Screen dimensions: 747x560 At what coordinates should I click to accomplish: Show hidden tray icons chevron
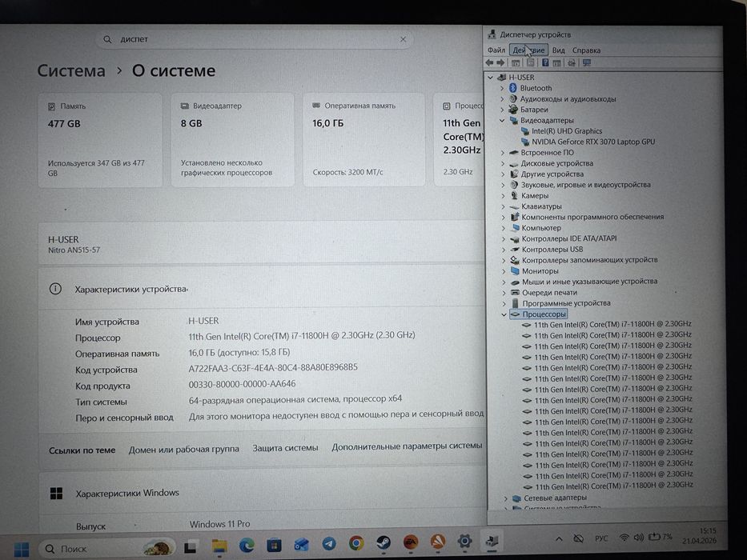click(x=559, y=539)
